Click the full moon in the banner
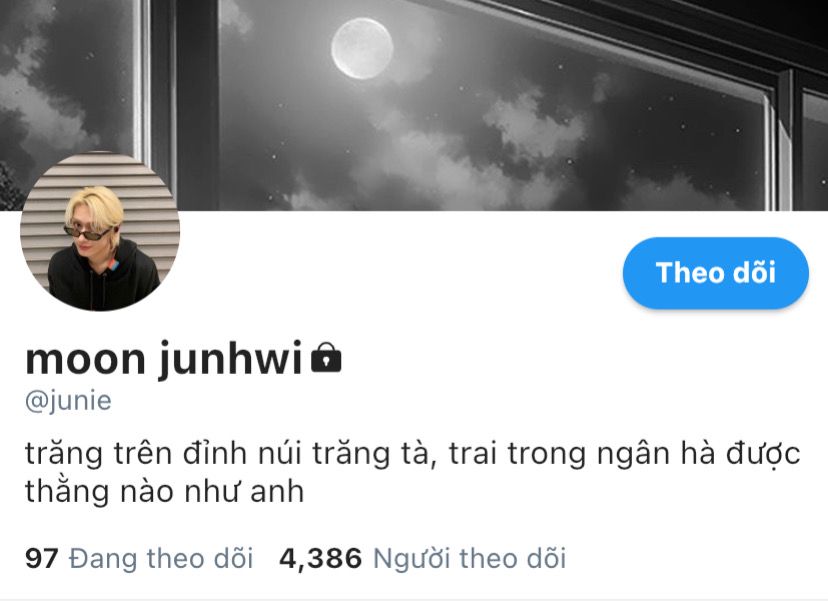The height and width of the screenshot is (601, 828). coord(362,48)
